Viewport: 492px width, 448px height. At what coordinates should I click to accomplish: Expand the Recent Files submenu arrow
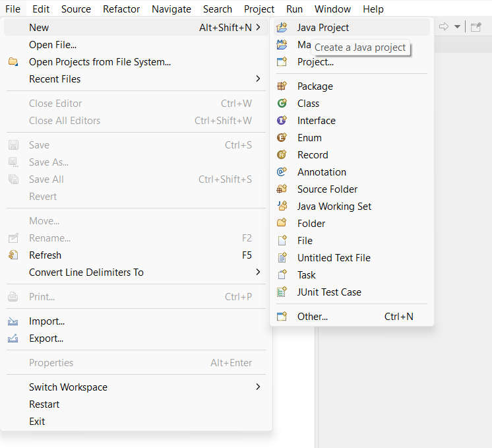pos(258,79)
